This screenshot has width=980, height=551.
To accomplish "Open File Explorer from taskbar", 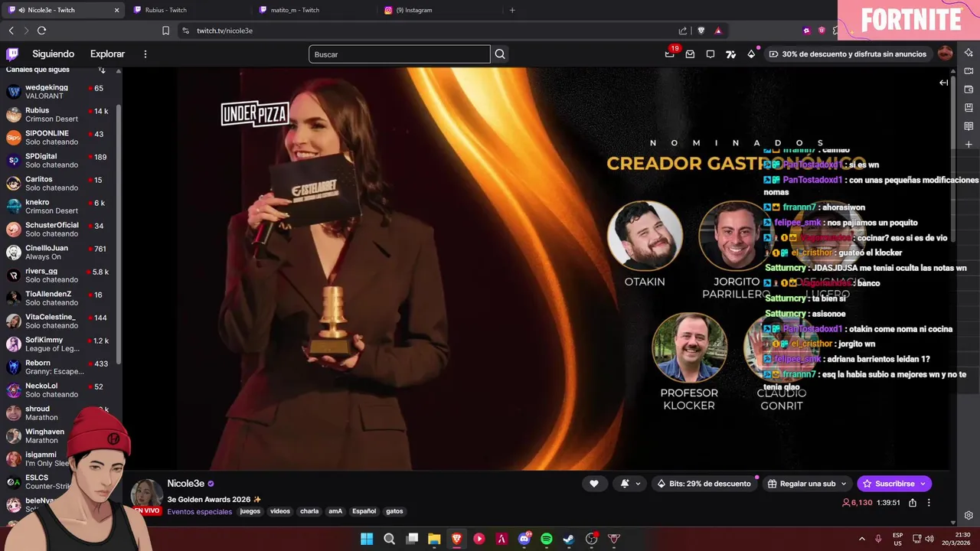I will click(434, 539).
